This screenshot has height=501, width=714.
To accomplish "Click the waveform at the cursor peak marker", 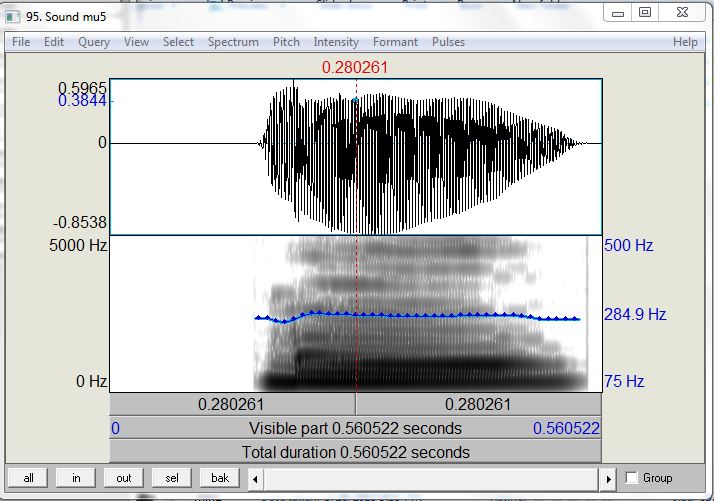I will (x=355, y=100).
